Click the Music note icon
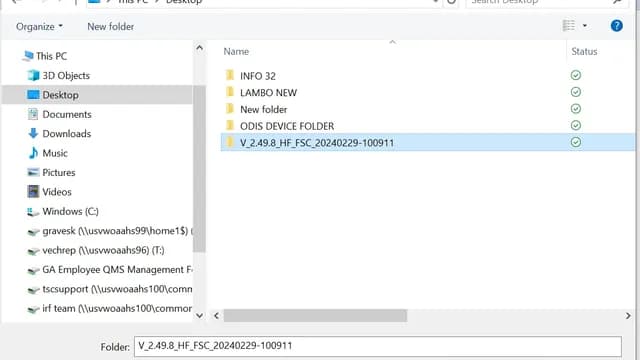This screenshot has height=360, width=640. click(33, 153)
